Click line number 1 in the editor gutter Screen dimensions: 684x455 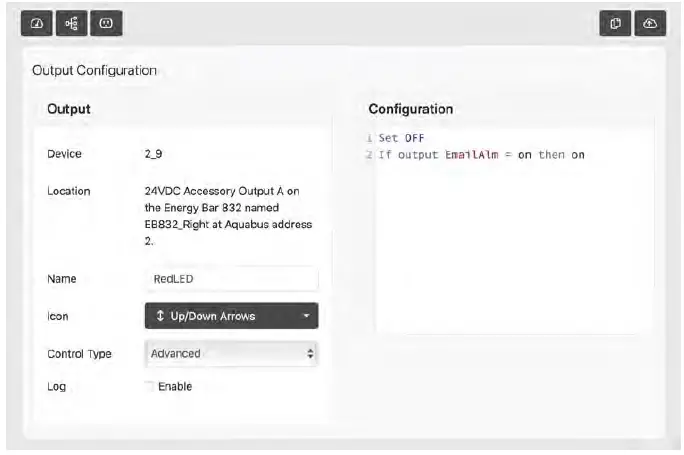pos(369,138)
